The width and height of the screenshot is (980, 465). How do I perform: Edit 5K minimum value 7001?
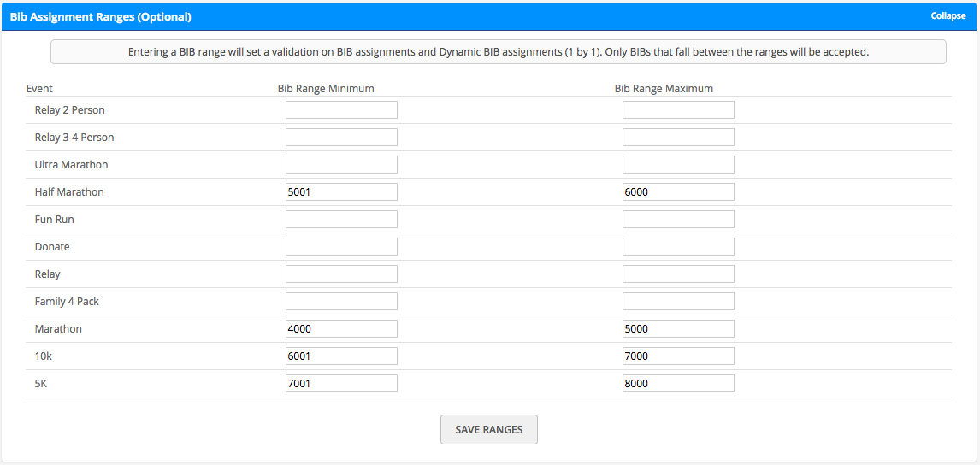[341, 383]
